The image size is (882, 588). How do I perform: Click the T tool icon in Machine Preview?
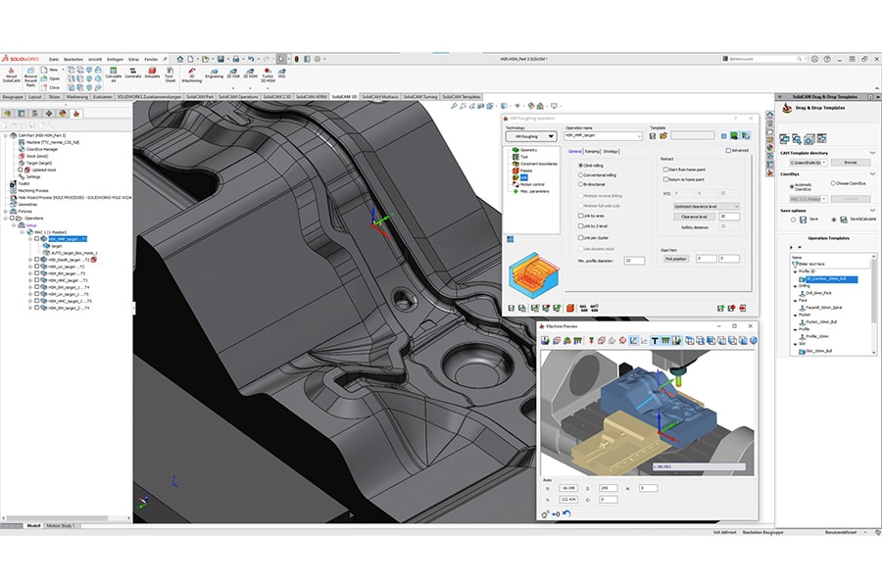coord(655,340)
